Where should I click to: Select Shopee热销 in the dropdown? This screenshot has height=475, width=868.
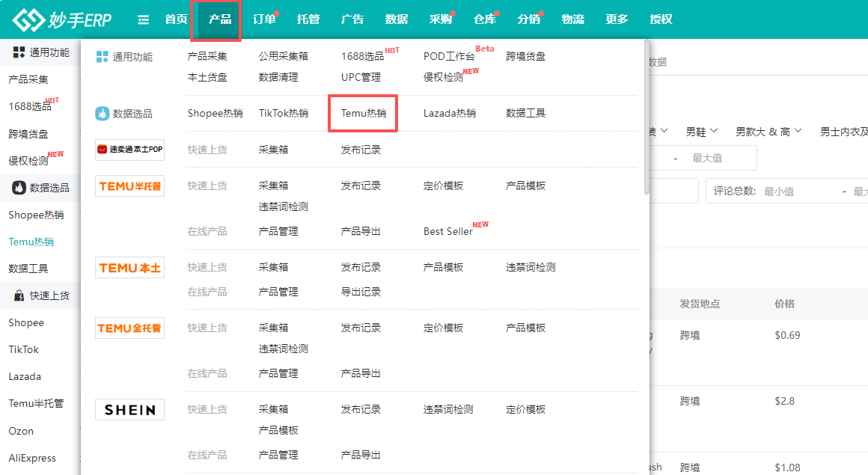[215, 114]
